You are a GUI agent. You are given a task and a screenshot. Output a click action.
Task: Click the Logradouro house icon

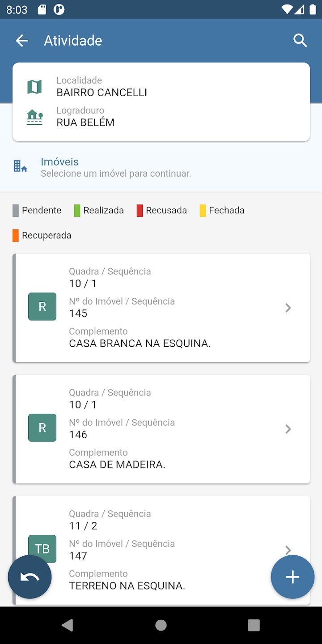pyautogui.click(x=34, y=117)
